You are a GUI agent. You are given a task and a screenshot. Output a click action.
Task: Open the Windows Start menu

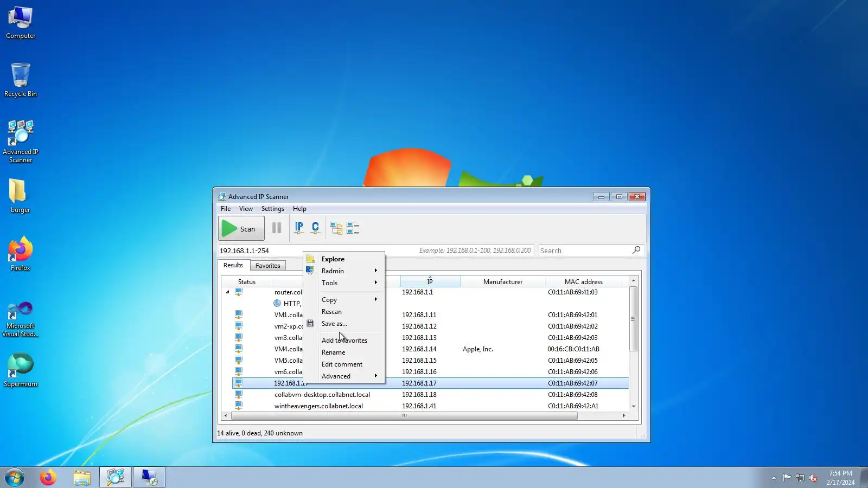point(15,478)
